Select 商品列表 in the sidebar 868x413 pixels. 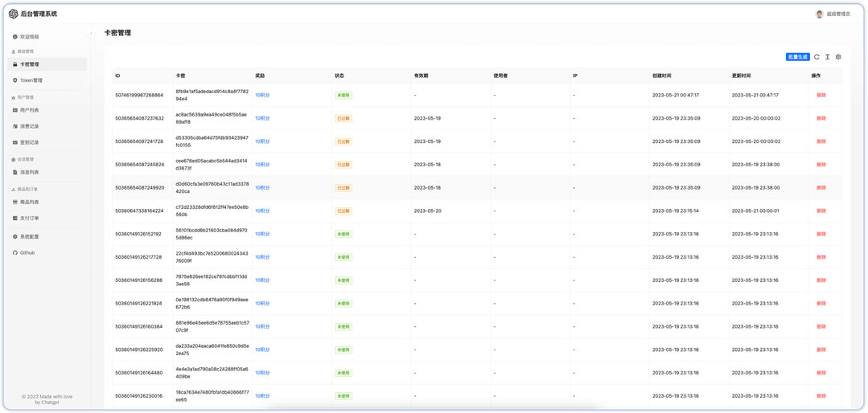(29, 202)
